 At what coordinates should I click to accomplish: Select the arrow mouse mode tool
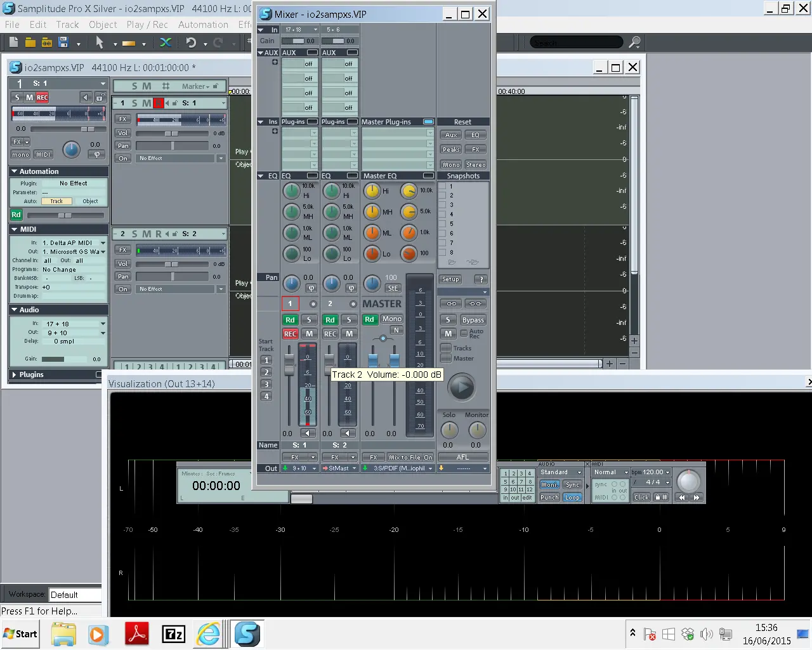click(x=100, y=43)
